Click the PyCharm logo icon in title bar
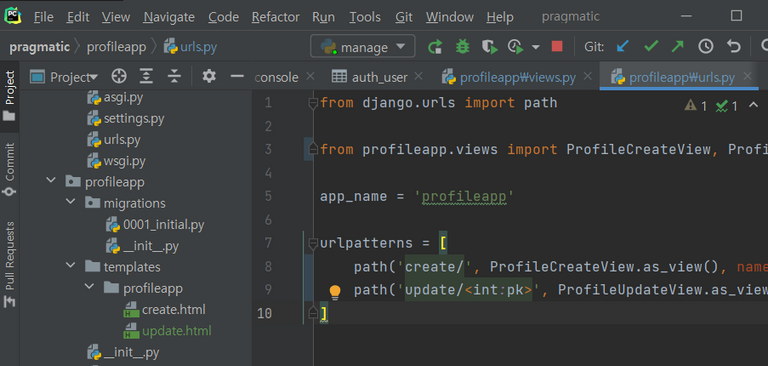 [x=13, y=16]
